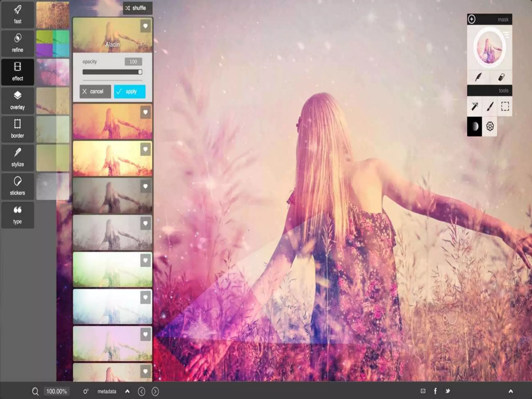Share image via Twitter icon
The image size is (532, 399).
pos(448,391)
